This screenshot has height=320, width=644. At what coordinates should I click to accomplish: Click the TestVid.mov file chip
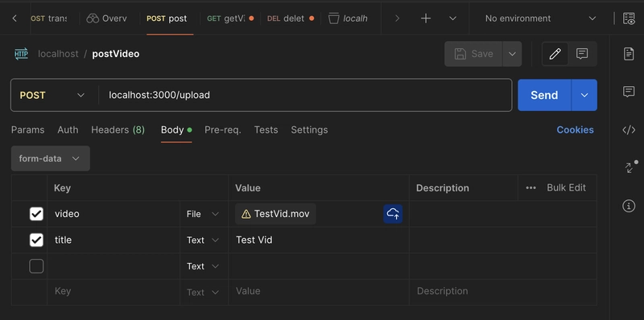click(275, 214)
